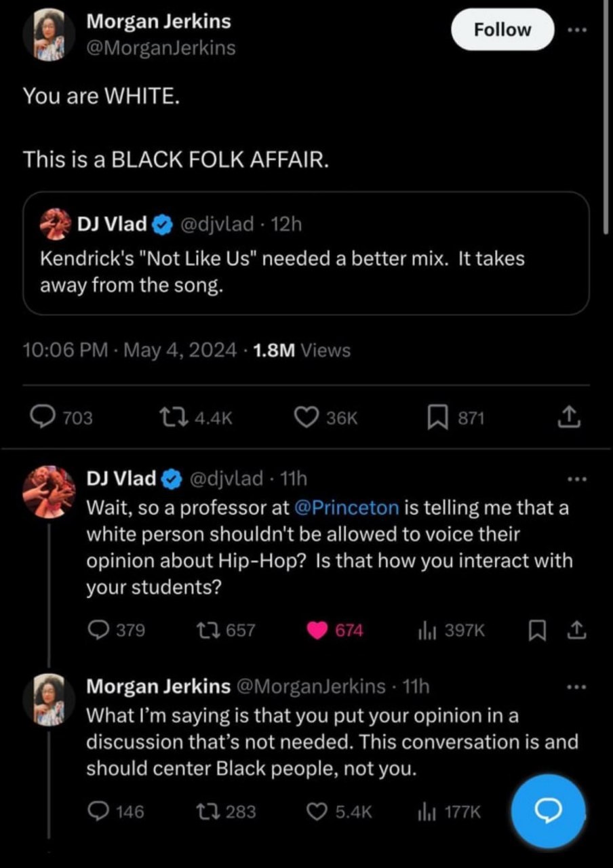The width and height of the screenshot is (613, 868).
Task: Like Morgan Jerkins' reply with 5.4K likes
Action: pos(317,811)
